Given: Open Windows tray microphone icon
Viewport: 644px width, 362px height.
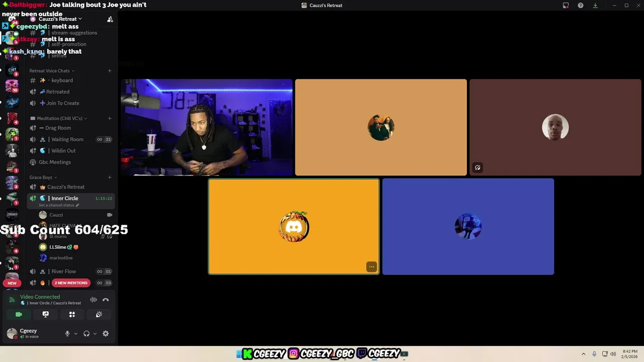Looking at the screenshot, I should (594, 354).
